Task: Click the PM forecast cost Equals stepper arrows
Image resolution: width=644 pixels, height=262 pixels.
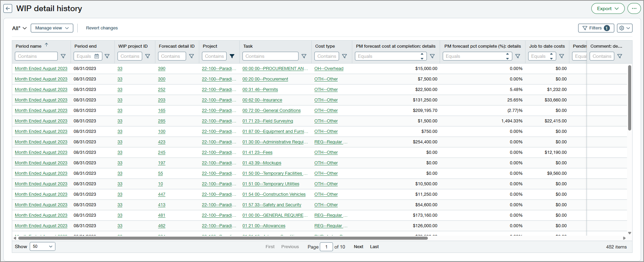Action: [422, 56]
